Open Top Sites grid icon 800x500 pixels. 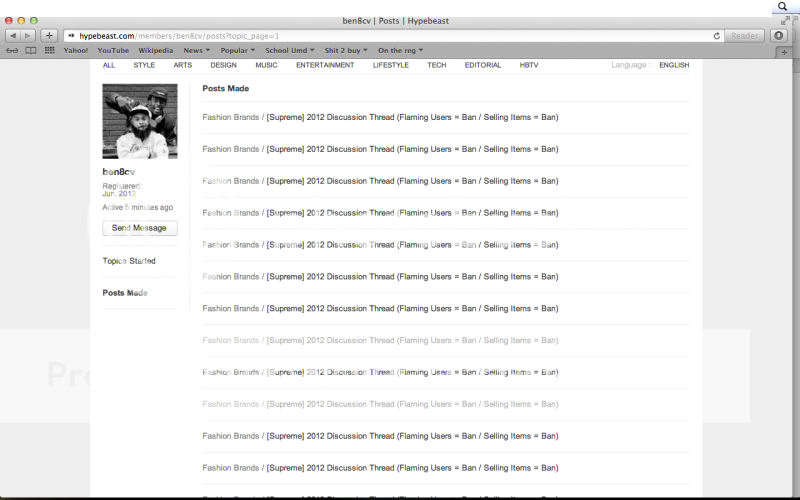coord(49,50)
